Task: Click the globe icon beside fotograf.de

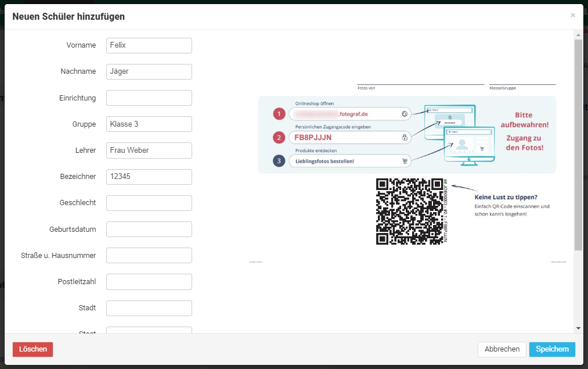Action: 404,114
